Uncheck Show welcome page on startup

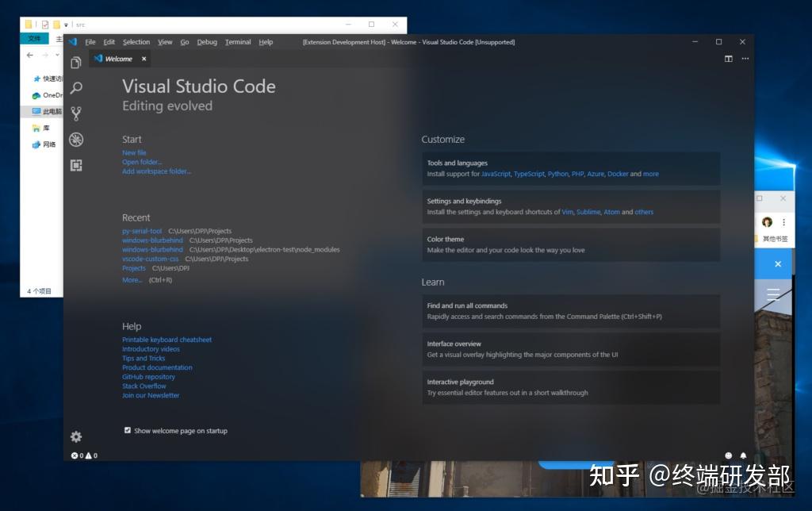128,431
